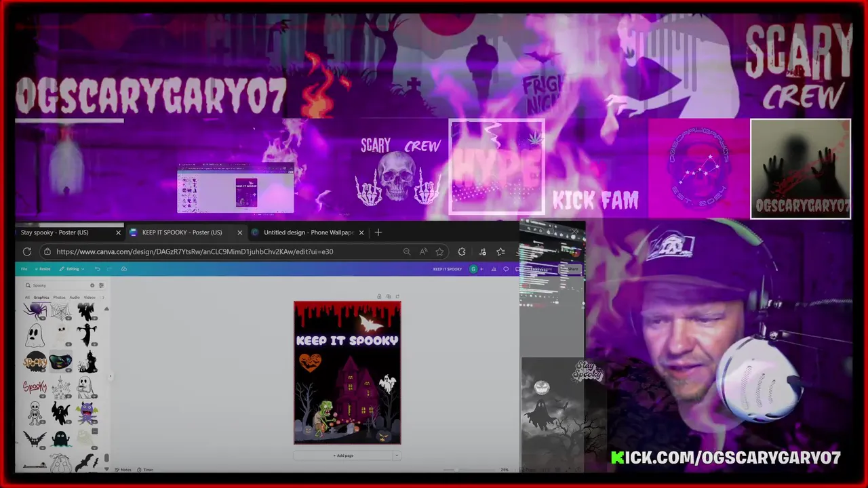The width and height of the screenshot is (868, 488).
Task: Click the media control music-note icon in browser toolbar
Action: pyautogui.click(x=482, y=251)
